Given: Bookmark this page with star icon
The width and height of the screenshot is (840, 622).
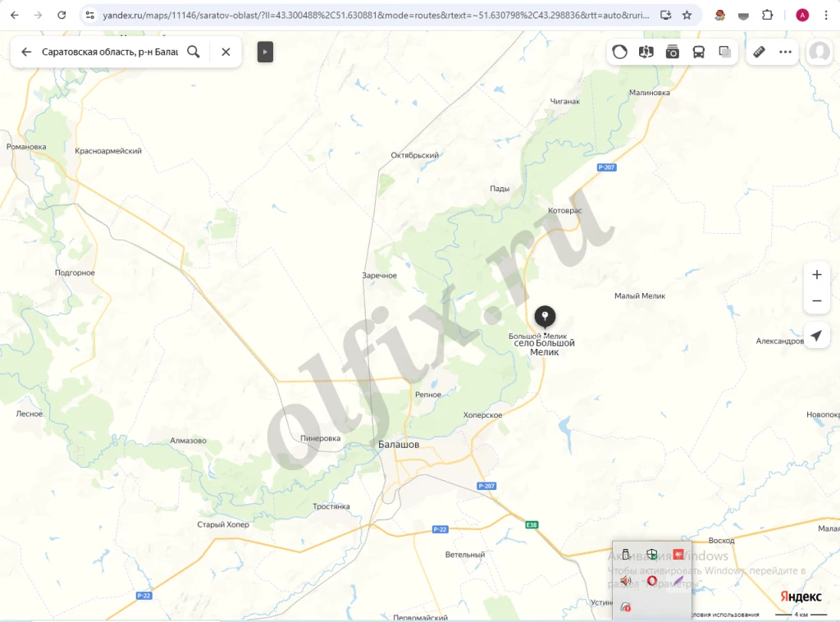Looking at the screenshot, I should (687, 15).
